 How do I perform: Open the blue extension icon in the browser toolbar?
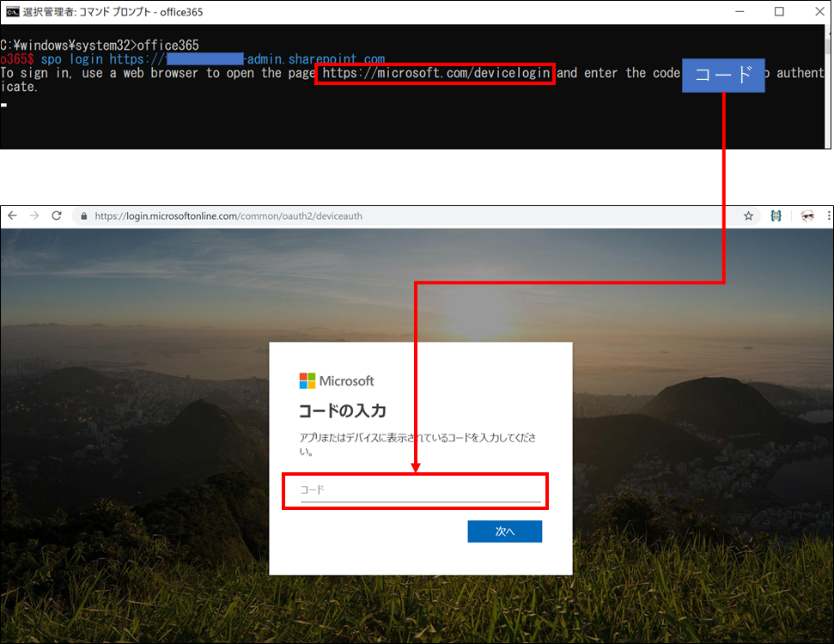(776, 216)
